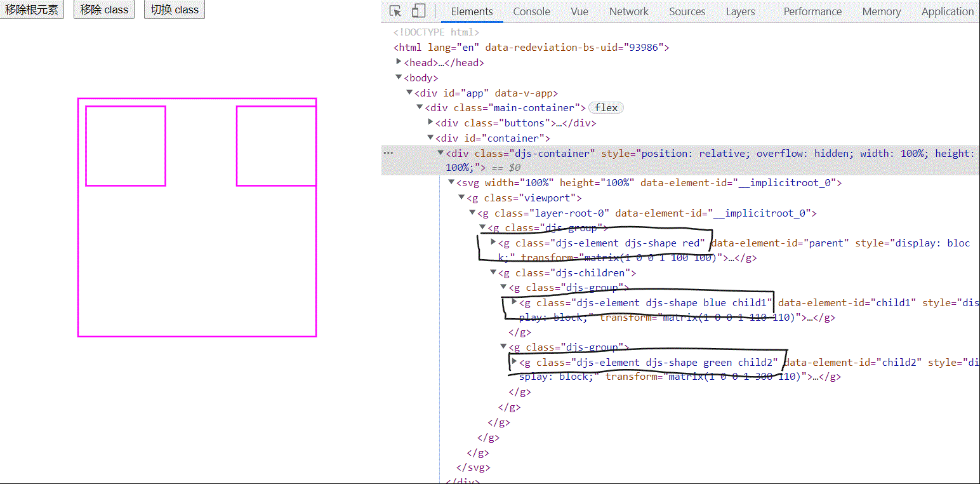Click the right small magenta child square

click(276, 146)
